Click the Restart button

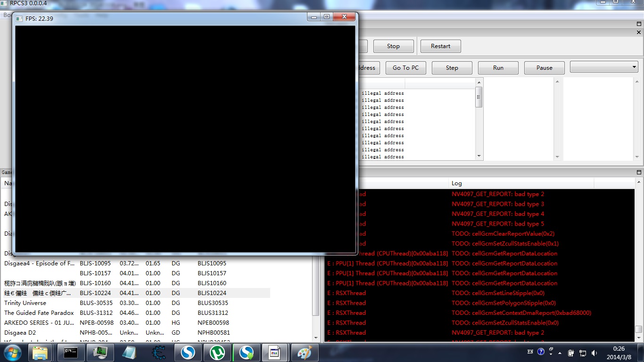click(x=440, y=46)
